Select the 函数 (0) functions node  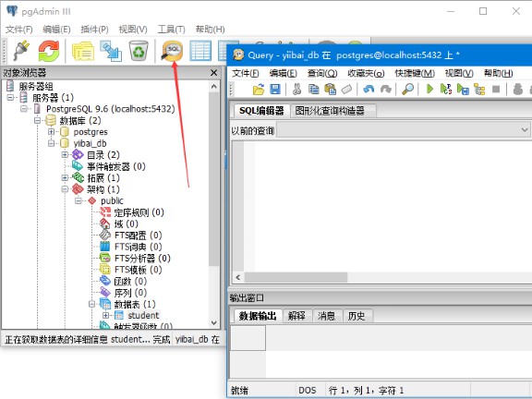coord(130,282)
